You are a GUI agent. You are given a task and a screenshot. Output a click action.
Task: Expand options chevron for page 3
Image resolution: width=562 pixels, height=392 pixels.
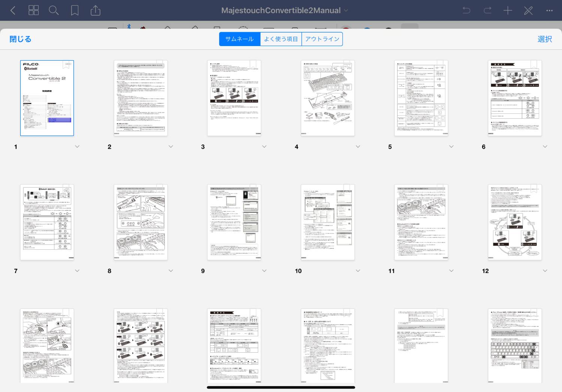point(264,146)
